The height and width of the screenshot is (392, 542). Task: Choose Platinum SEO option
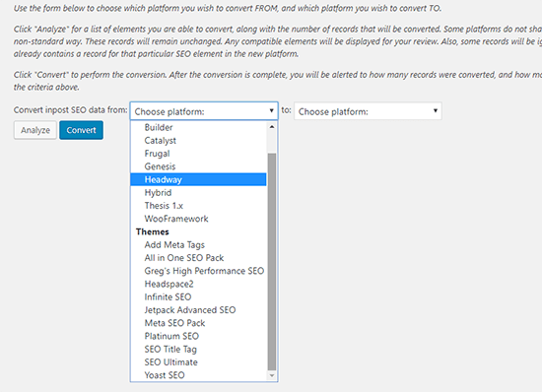tap(198, 336)
